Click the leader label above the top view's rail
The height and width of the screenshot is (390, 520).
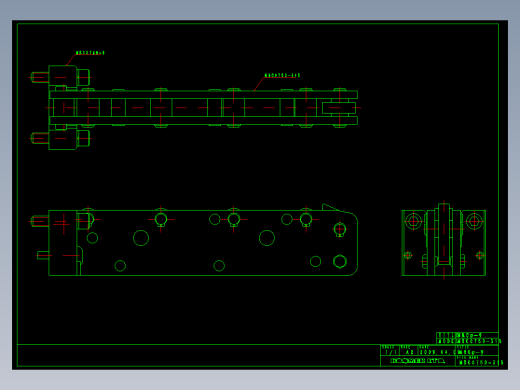click(x=282, y=75)
